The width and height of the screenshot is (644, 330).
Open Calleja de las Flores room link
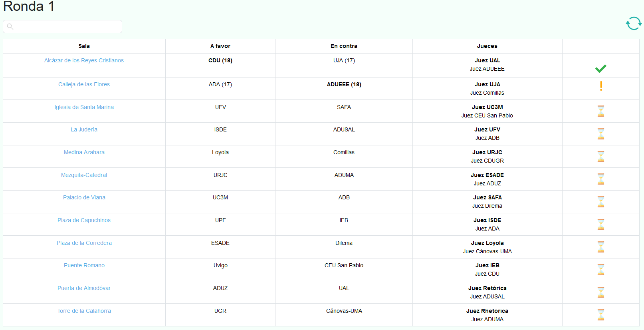click(84, 84)
